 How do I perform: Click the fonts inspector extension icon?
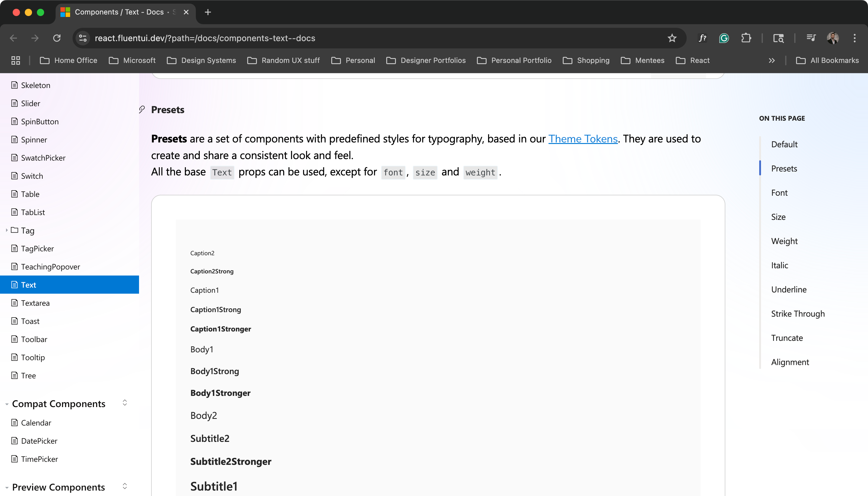click(x=702, y=38)
